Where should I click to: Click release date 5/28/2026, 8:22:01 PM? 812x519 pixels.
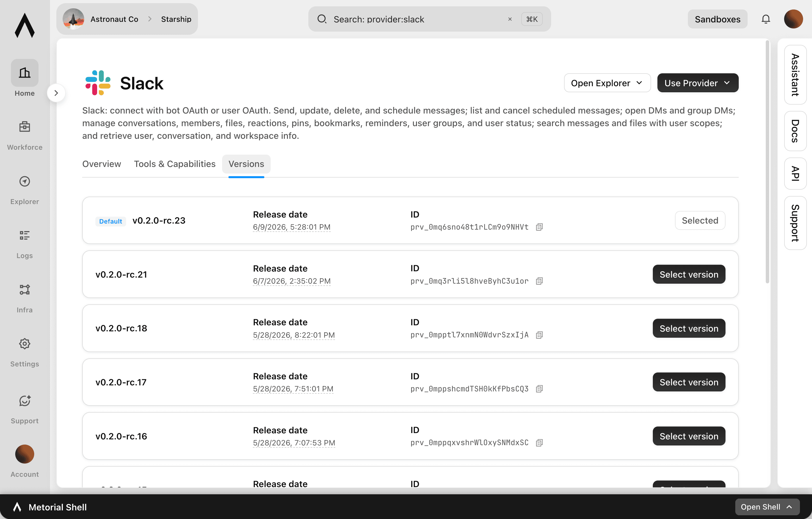[x=294, y=335]
